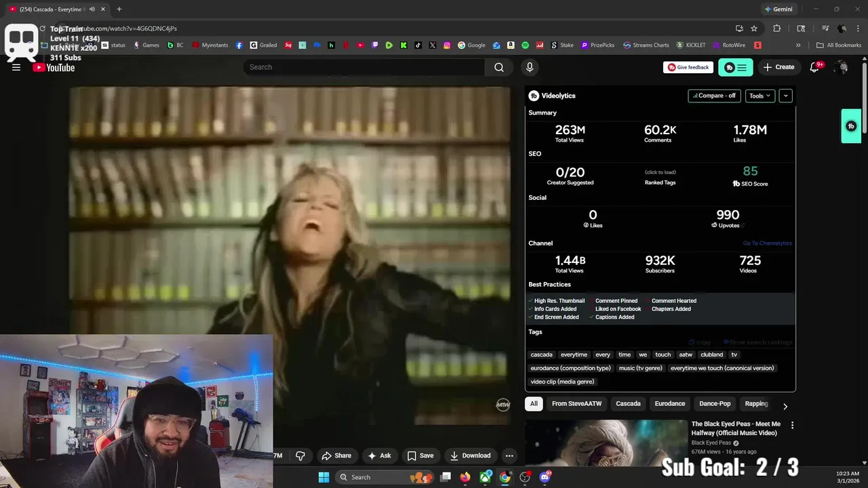Select the Rapping filter chip
The image size is (868, 488).
click(756, 404)
